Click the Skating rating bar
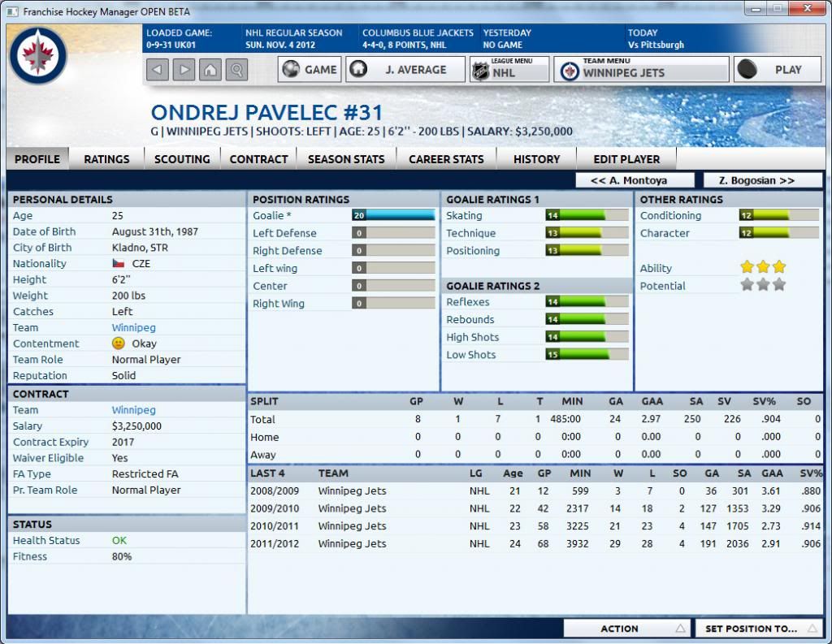 [x=587, y=215]
